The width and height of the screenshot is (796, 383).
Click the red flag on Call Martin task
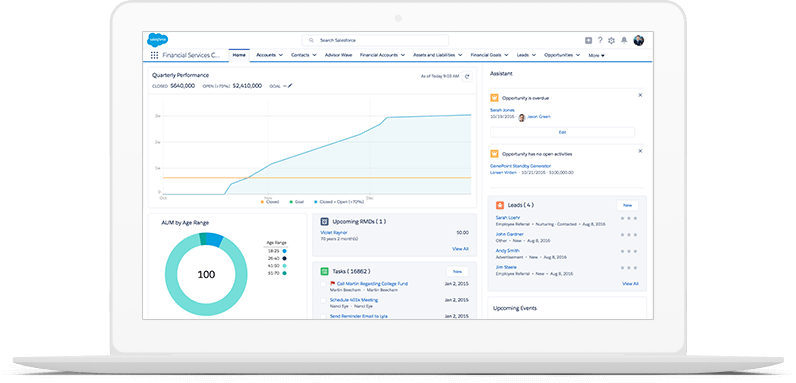333,283
